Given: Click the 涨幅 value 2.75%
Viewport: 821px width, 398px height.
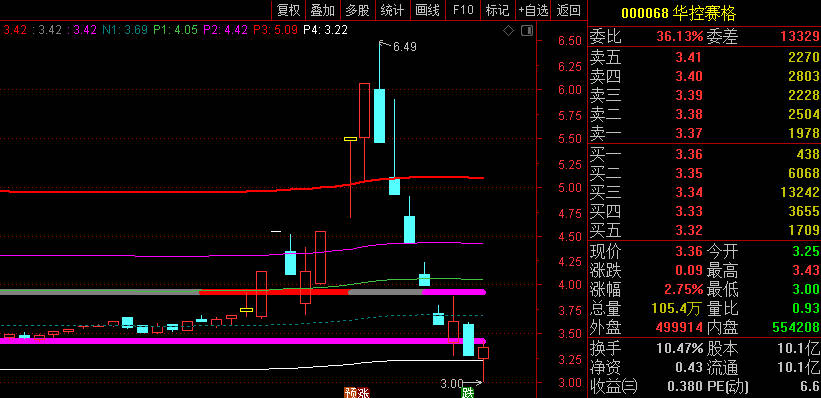Looking at the screenshot, I should [x=684, y=289].
